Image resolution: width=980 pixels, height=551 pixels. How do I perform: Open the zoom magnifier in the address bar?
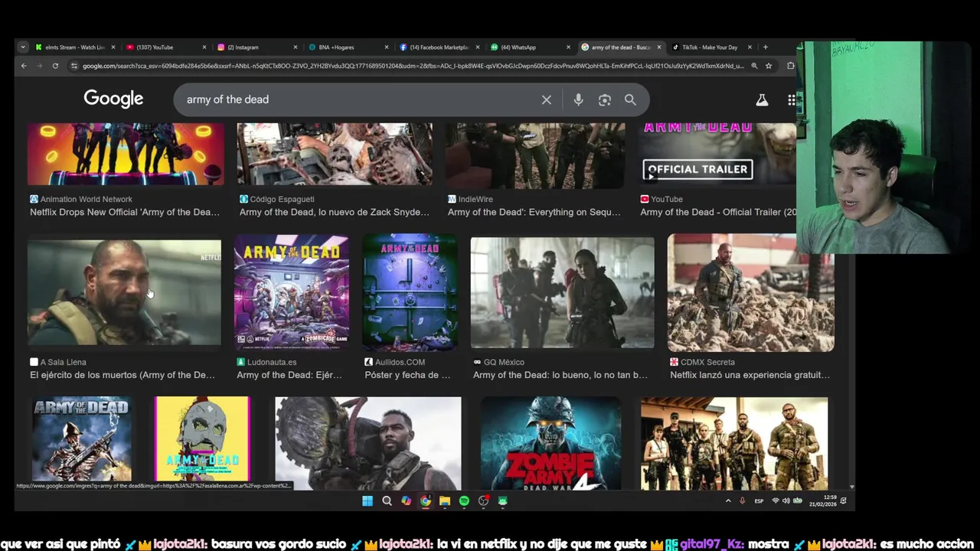754,66
